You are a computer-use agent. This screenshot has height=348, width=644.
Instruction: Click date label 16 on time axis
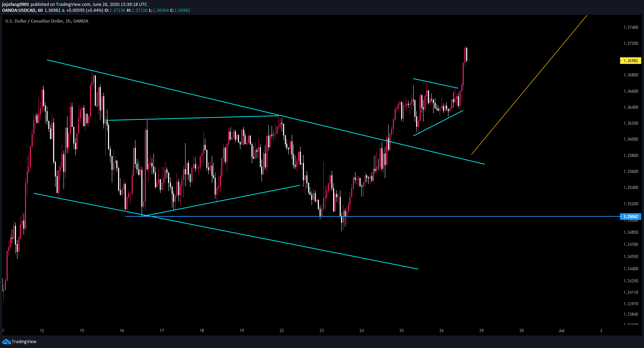[122, 331]
